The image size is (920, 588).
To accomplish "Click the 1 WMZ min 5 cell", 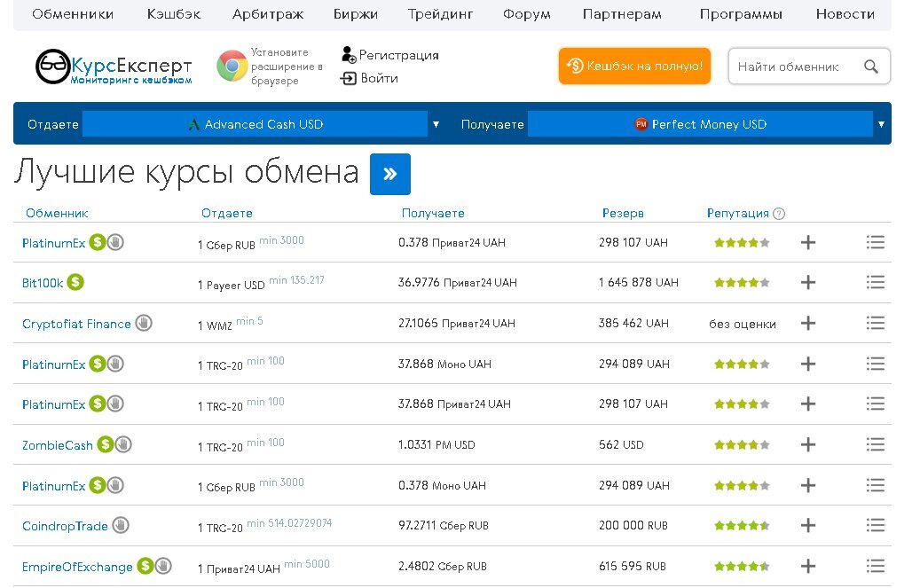I will (230, 324).
